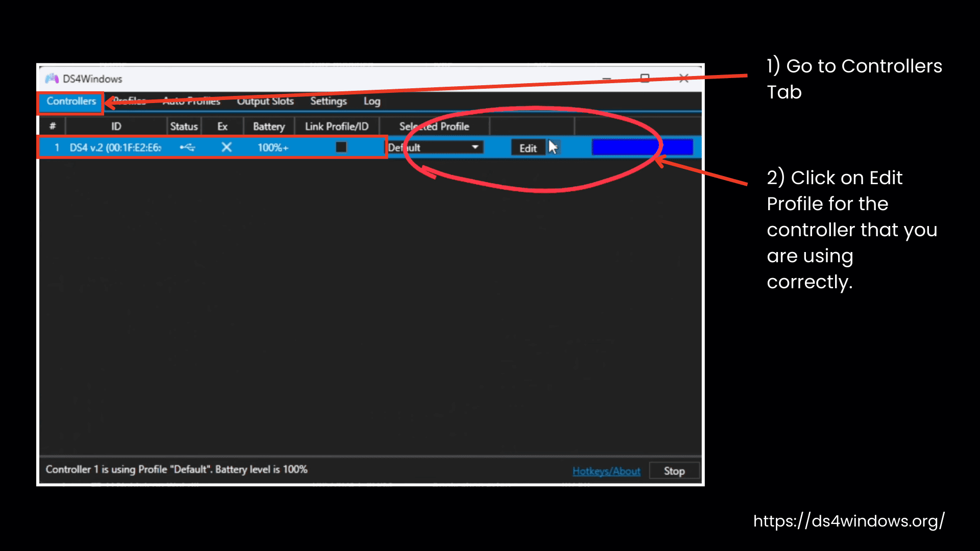
Task: Close the DS4Windows window
Action: click(x=684, y=78)
